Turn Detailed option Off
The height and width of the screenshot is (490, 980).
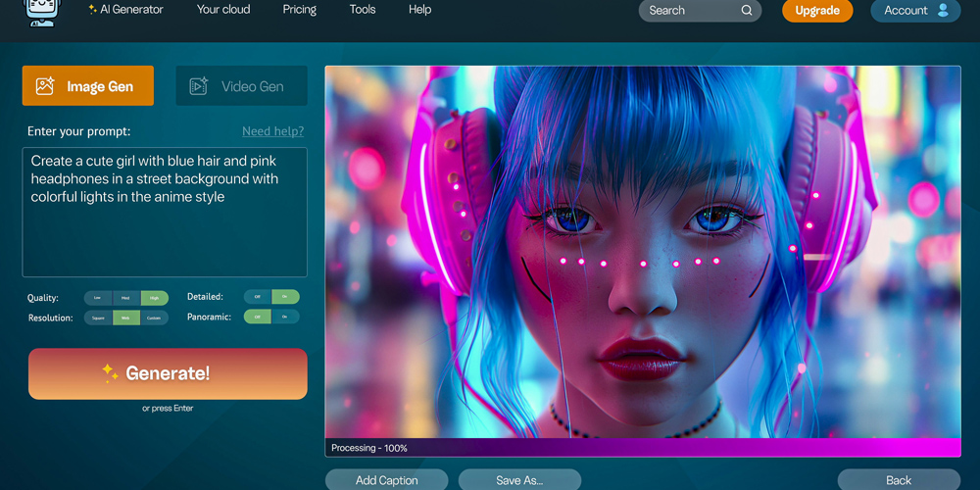258,297
